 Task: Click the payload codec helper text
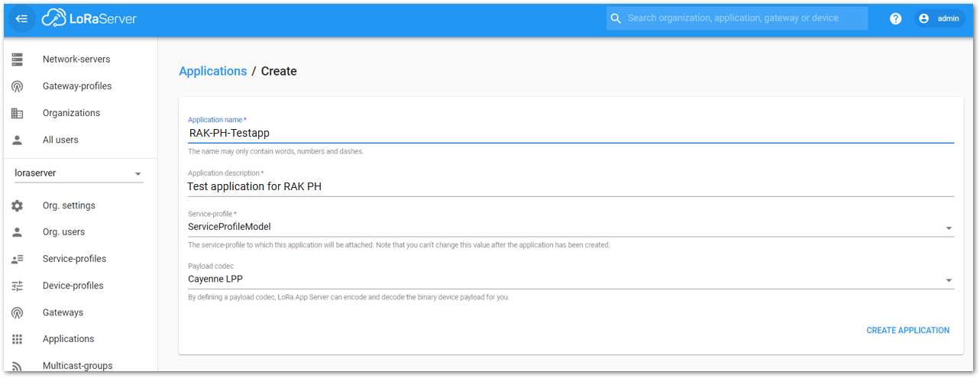(348, 297)
